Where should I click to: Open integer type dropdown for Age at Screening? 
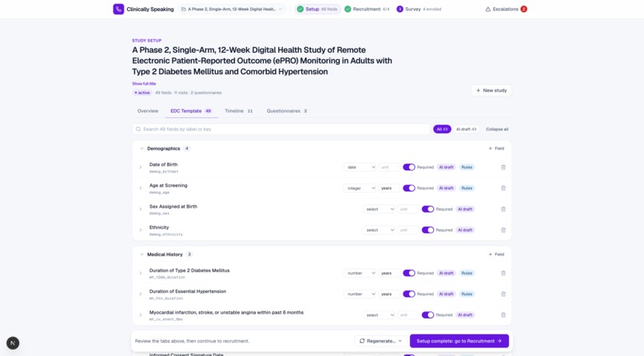[360, 188]
